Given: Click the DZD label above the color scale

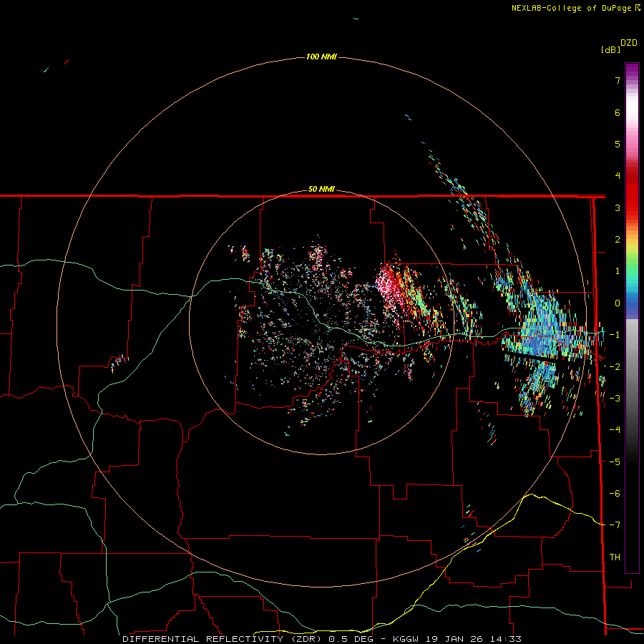Looking at the screenshot, I should click(629, 43).
